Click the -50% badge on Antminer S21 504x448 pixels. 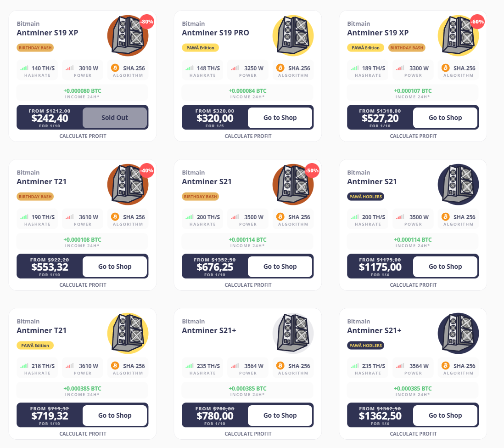312,170
